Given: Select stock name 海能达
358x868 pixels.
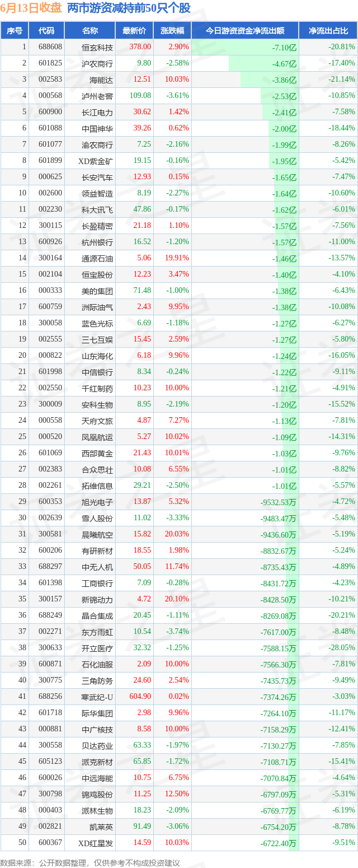Looking at the screenshot, I should 101,80.
